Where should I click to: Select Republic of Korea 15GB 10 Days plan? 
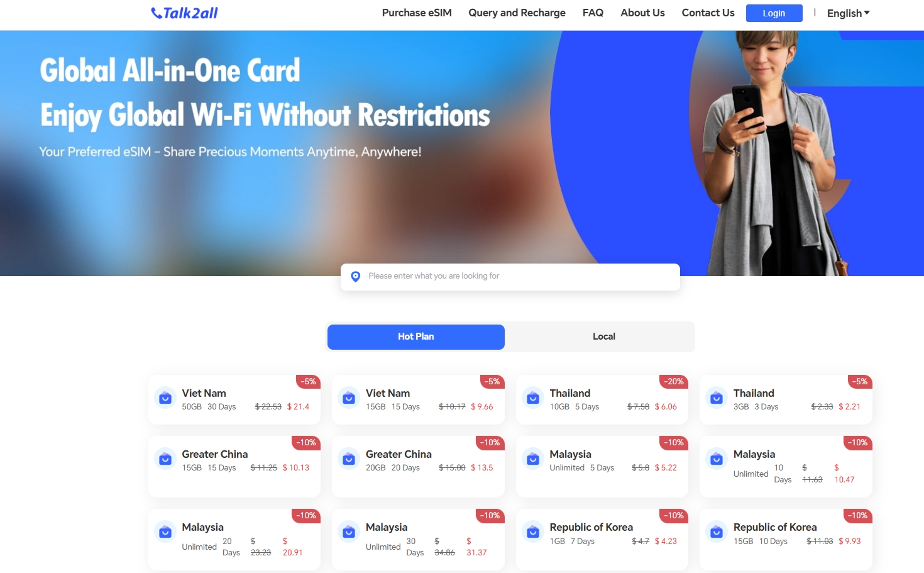point(786,539)
